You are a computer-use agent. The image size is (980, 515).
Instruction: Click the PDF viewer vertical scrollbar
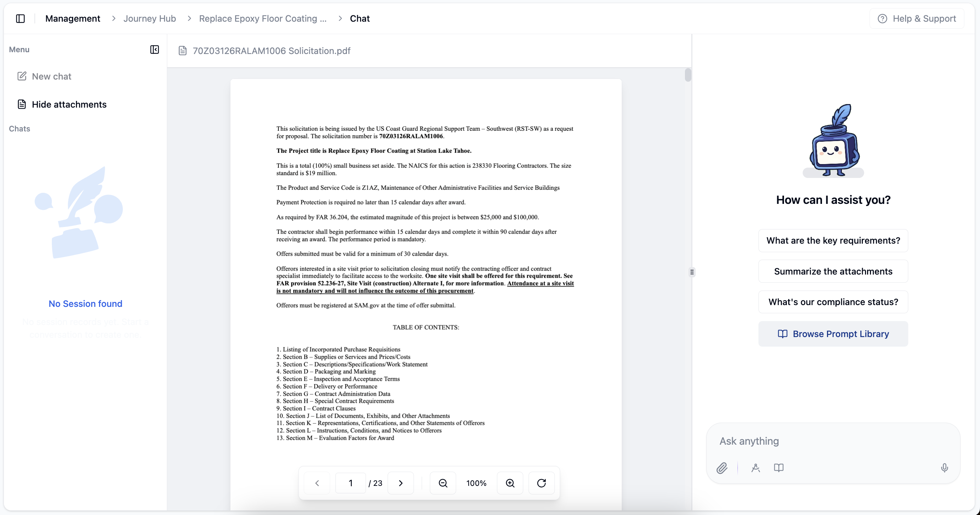click(687, 75)
